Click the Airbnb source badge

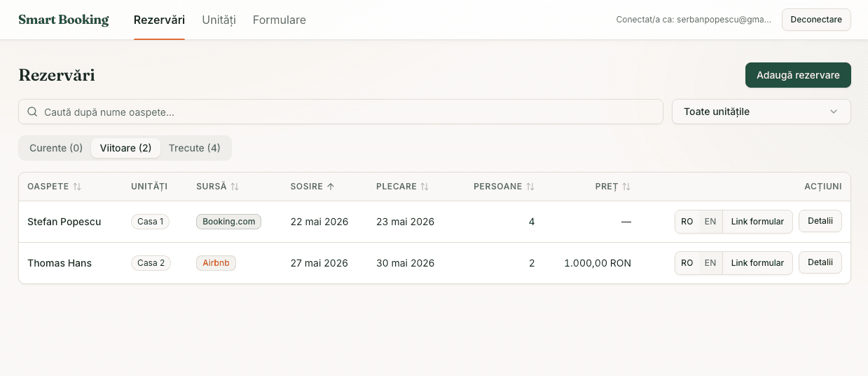tap(216, 263)
